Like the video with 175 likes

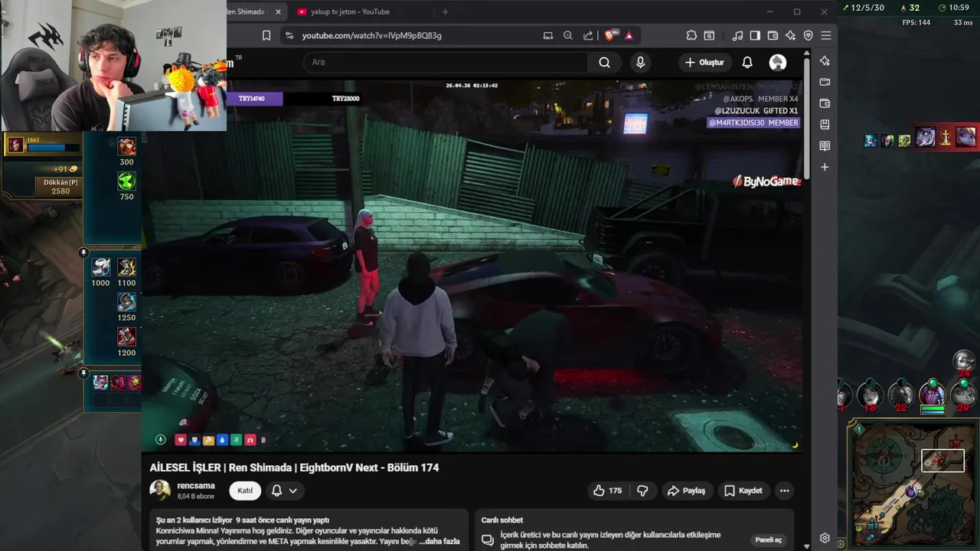(x=607, y=491)
